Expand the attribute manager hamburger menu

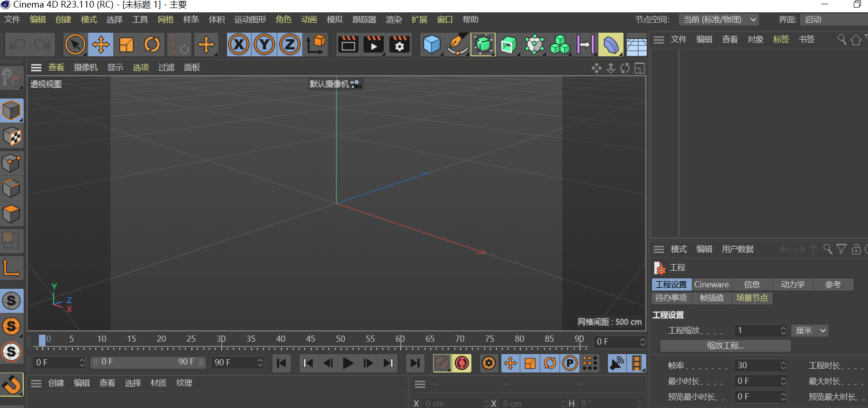(659, 249)
